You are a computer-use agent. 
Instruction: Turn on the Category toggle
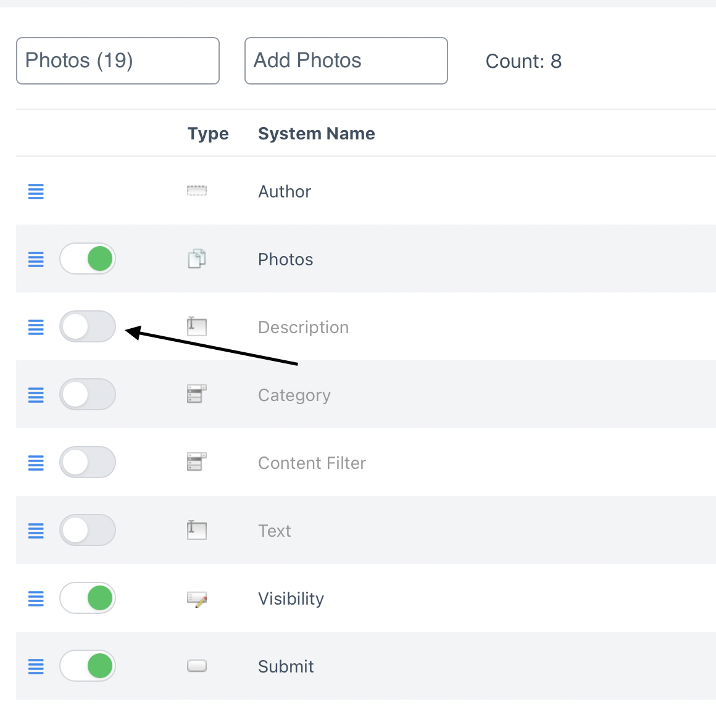coord(88,394)
